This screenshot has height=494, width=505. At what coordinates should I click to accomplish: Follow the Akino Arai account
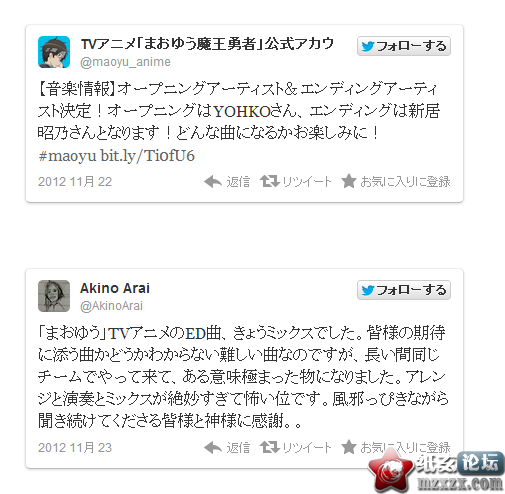[404, 290]
